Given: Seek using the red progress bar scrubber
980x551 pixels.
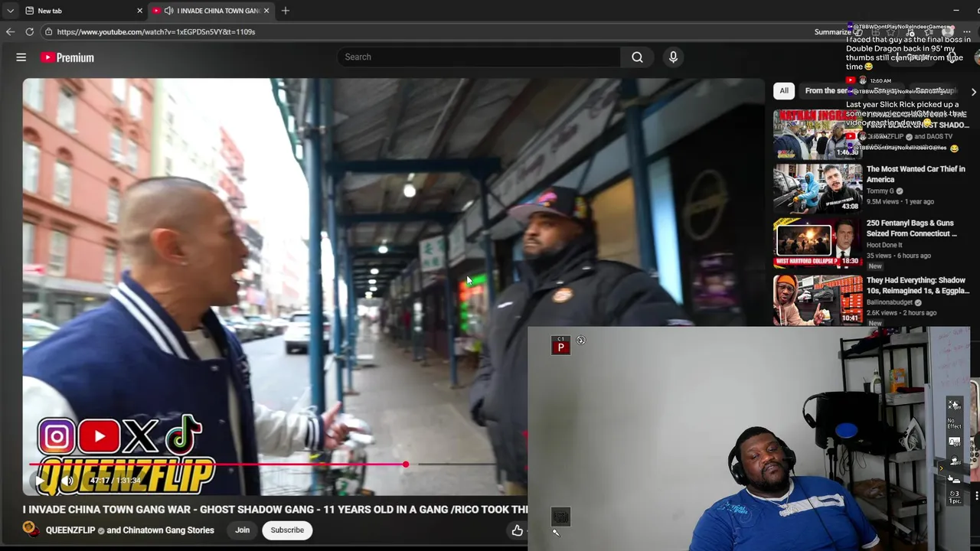Looking at the screenshot, I should tap(406, 465).
